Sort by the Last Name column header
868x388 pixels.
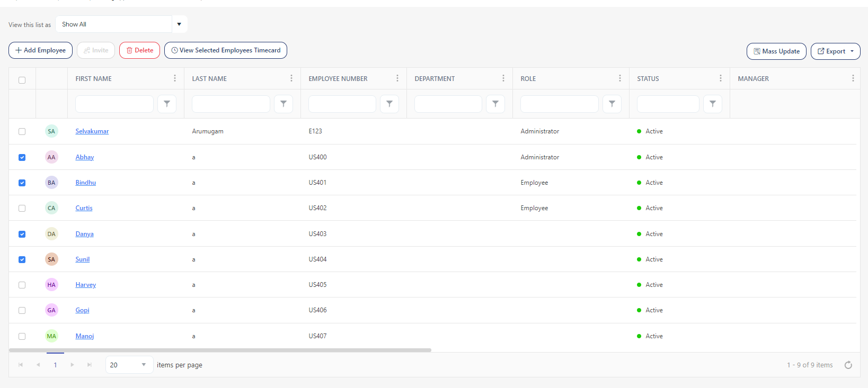pyautogui.click(x=209, y=79)
